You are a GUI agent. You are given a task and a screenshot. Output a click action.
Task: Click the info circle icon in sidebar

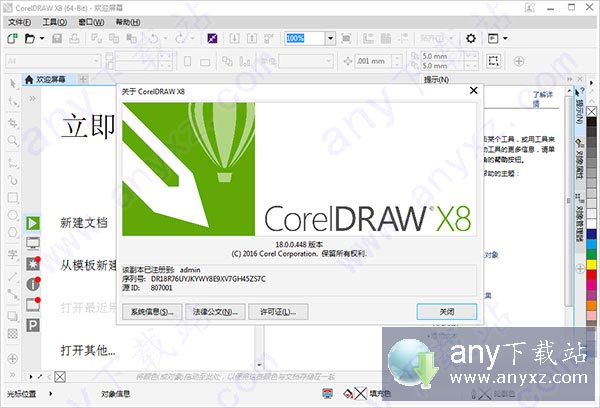pos(33,284)
